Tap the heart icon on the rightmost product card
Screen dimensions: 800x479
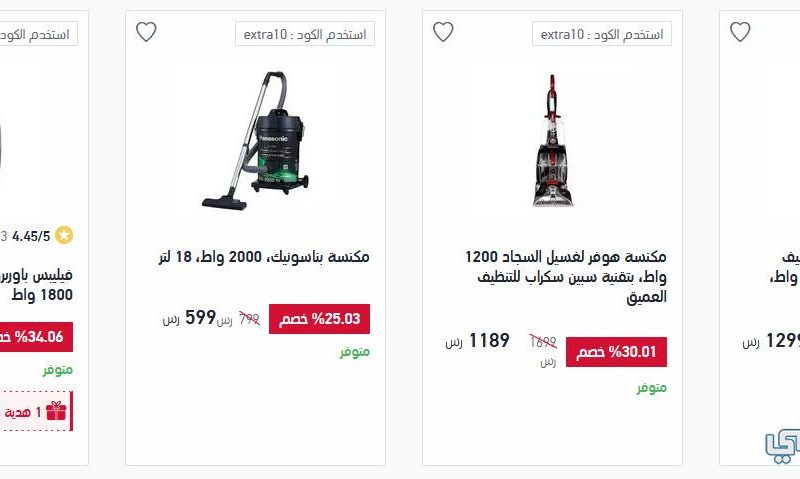coord(740,32)
